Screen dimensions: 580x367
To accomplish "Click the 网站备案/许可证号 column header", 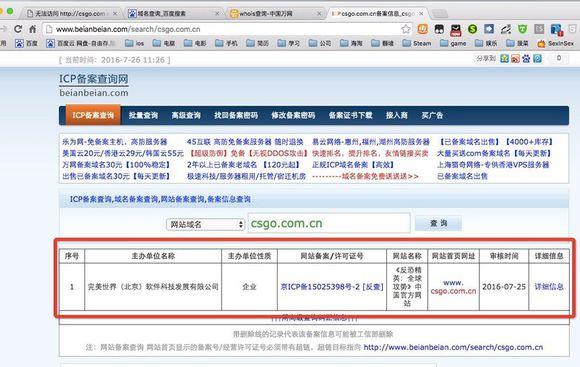I will pos(332,256).
